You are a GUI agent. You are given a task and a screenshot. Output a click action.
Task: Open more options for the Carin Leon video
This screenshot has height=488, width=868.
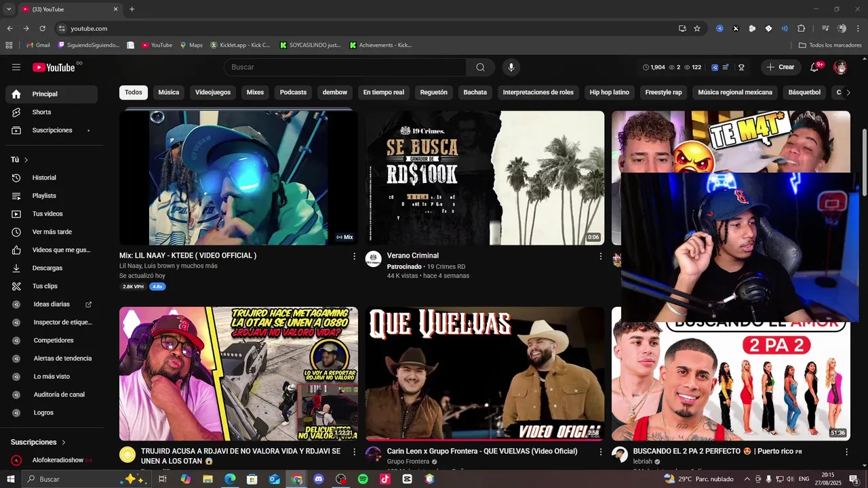(x=600, y=451)
